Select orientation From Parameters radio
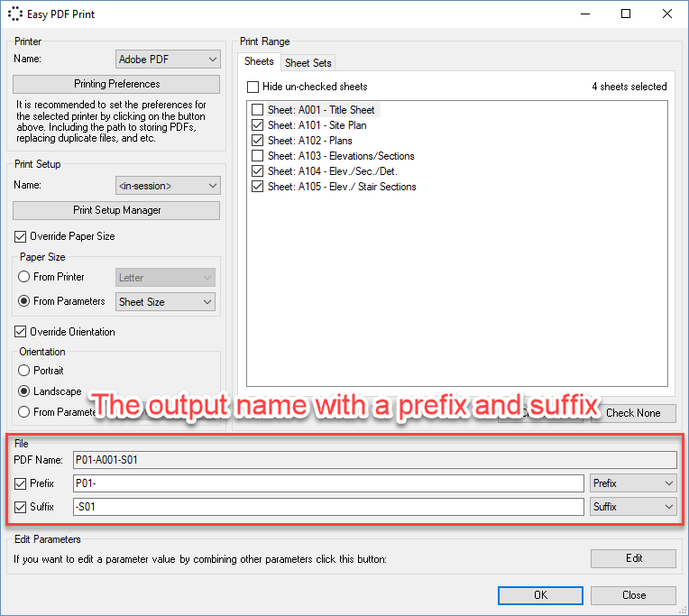The image size is (689, 616). tap(23, 411)
